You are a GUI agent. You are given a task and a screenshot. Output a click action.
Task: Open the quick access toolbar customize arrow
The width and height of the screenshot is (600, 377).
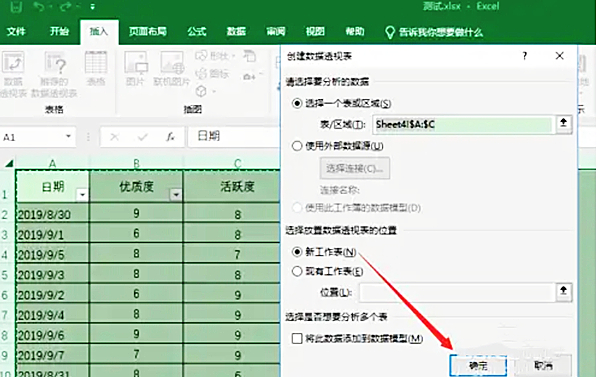click(92, 7)
